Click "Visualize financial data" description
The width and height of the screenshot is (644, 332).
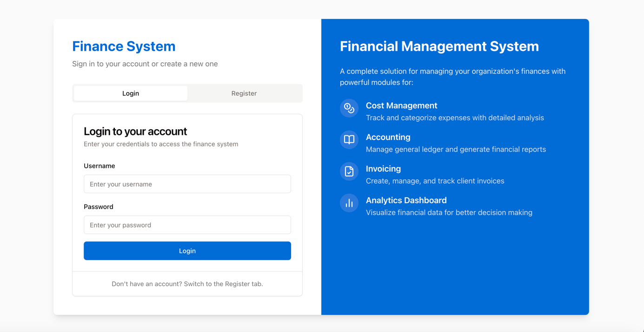(x=449, y=212)
